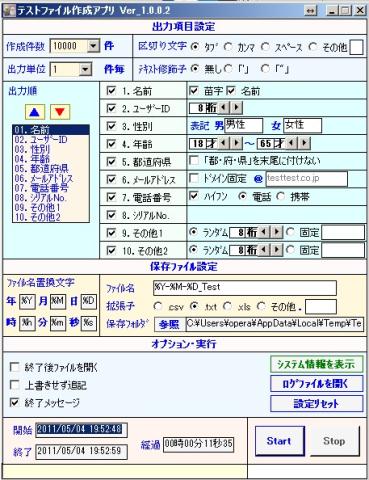The height and width of the screenshot is (480, 369).
Task: Click the custom extension input box
Action: click(x=321, y=307)
